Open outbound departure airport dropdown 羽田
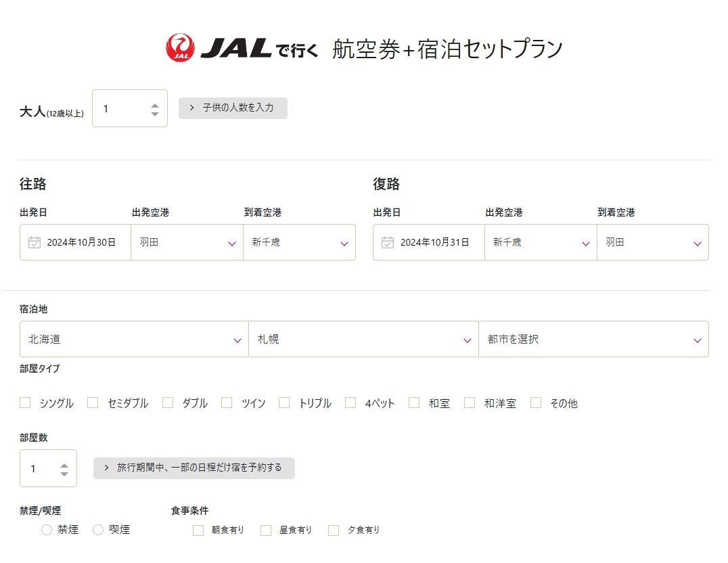Screen dimensions: 728x563 point(187,242)
